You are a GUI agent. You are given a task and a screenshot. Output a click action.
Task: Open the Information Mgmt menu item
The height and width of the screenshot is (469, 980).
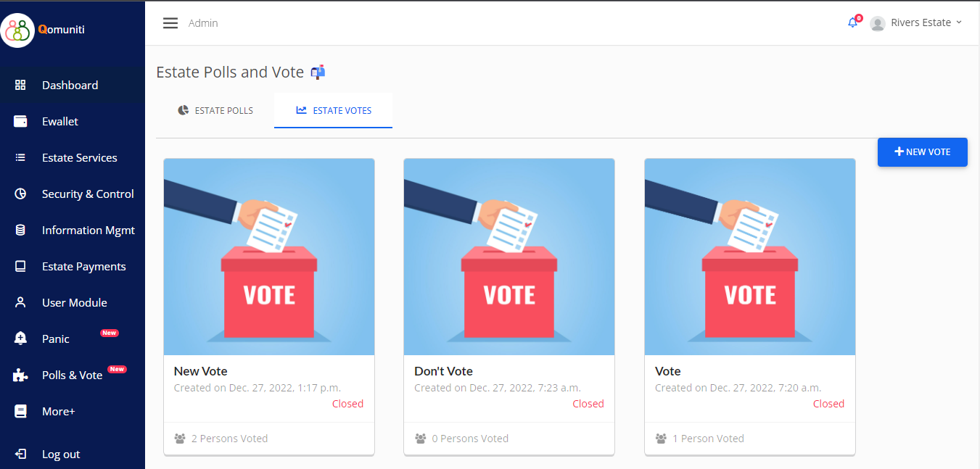tap(88, 230)
